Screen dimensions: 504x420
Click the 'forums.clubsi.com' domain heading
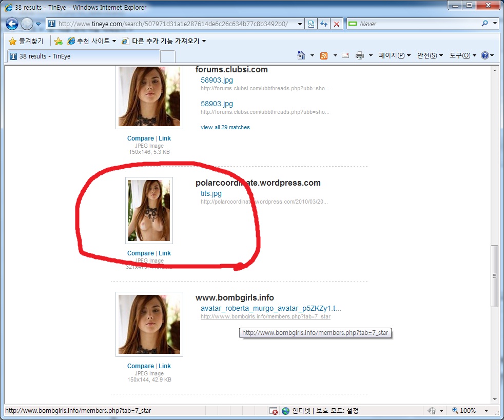(231, 69)
